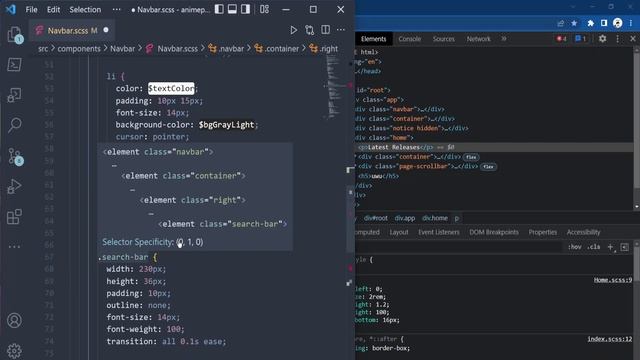Open the Source Control view
This screenshot has width=640, height=360.
pyautogui.click(x=15, y=156)
